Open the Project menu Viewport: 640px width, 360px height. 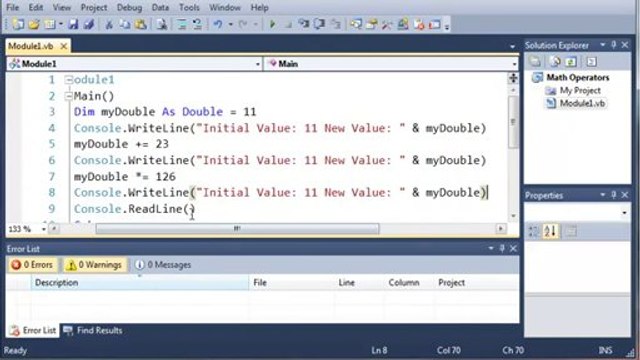tap(94, 7)
